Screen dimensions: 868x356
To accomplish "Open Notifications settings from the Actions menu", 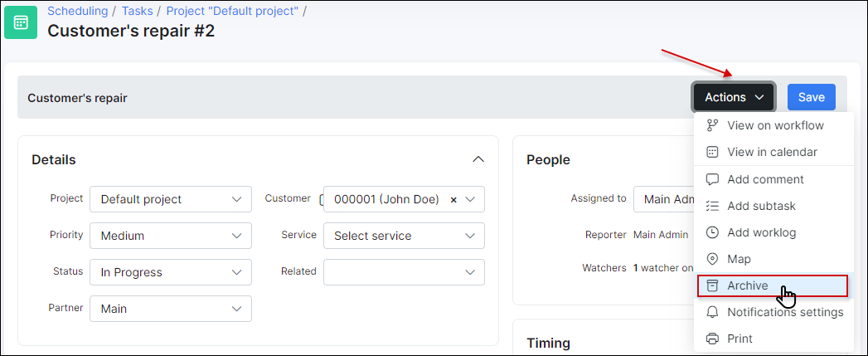I will (x=775, y=312).
